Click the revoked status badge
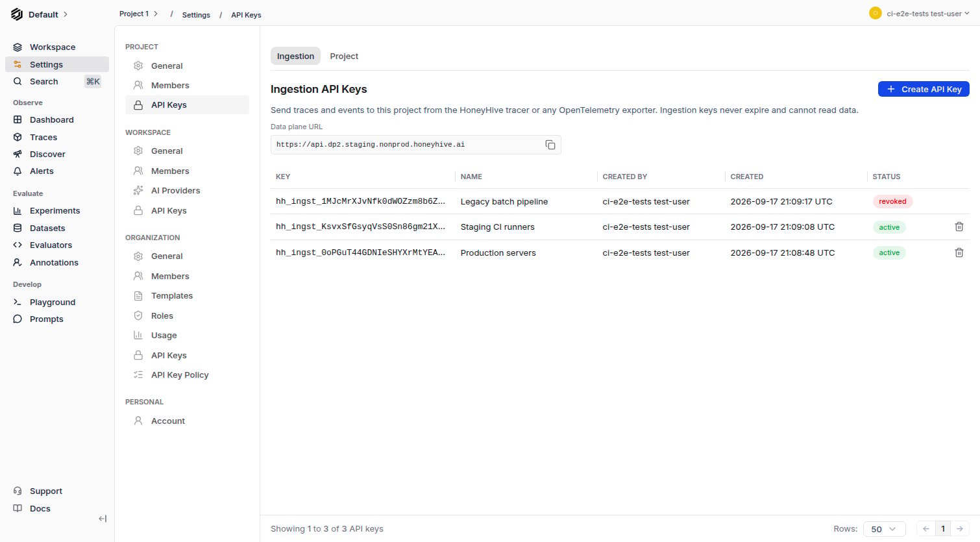980x542 pixels. click(x=892, y=201)
